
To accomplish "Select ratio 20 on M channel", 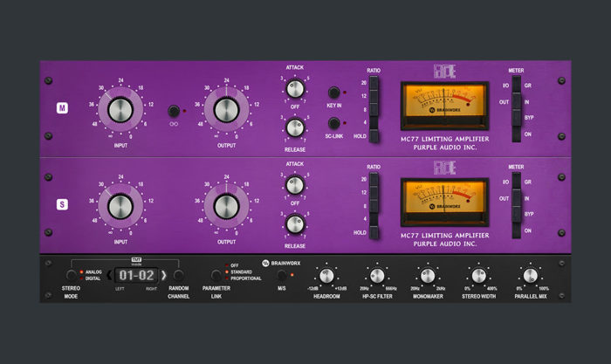I will point(374,83).
